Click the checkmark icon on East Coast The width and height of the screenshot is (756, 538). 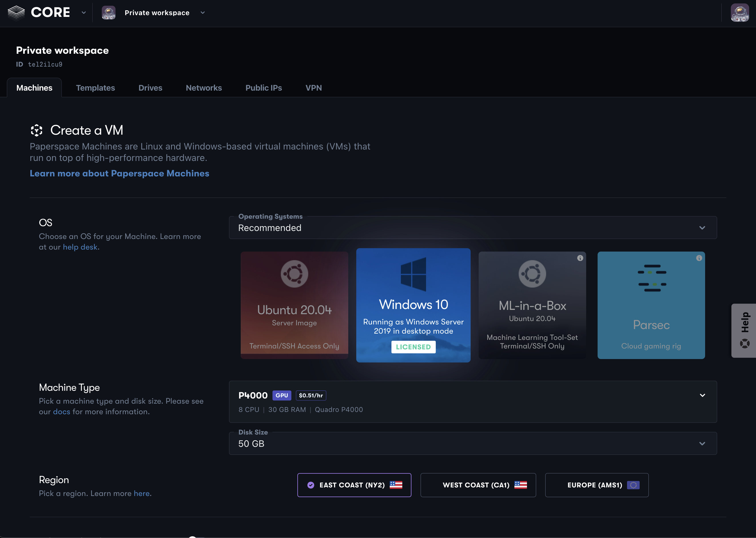[x=311, y=485]
